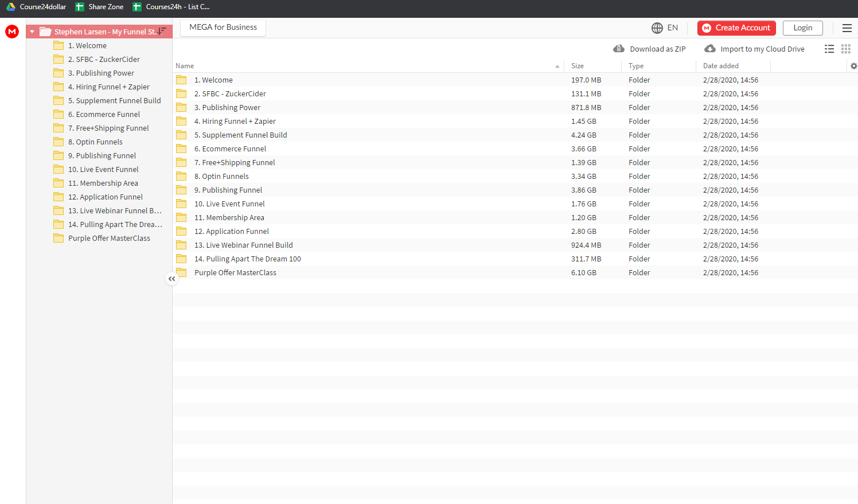Collapse the Stephen Larsen root folder arrow
The image size is (858, 504).
(32, 32)
